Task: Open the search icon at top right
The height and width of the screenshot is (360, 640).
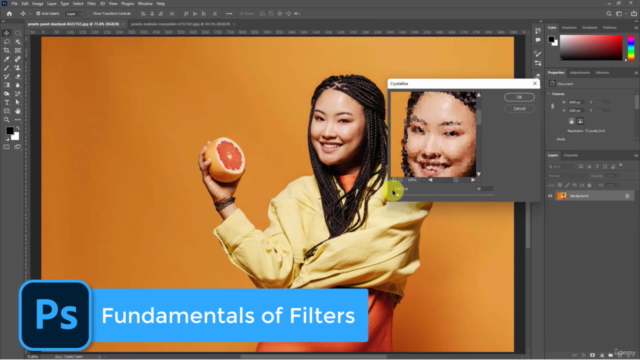Action: 609,13
